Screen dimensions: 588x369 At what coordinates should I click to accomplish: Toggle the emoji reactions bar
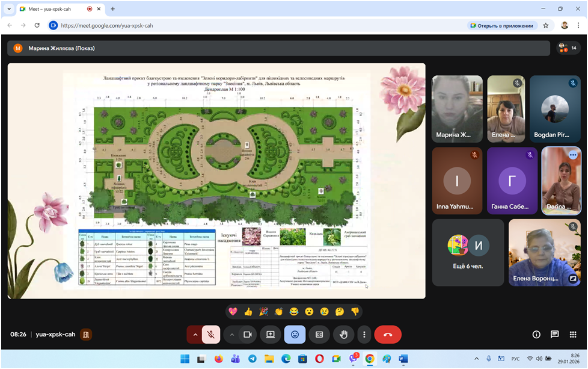(295, 334)
